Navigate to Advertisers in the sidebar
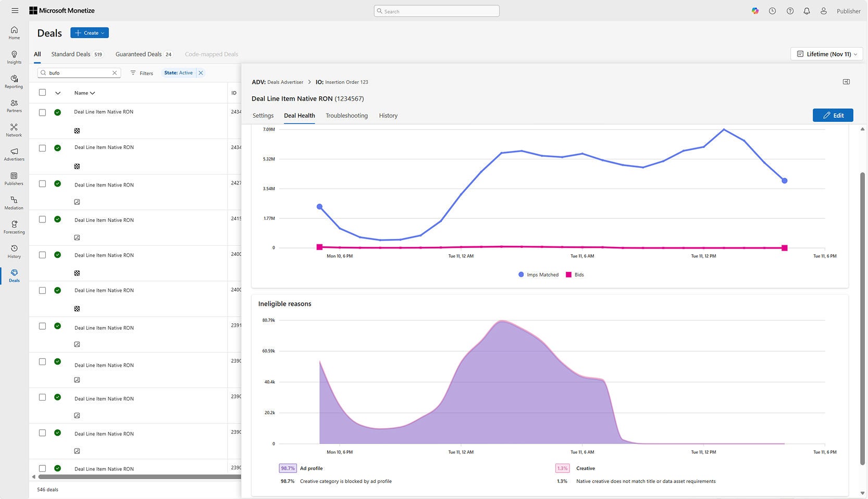The width and height of the screenshot is (868, 499). [x=14, y=155]
